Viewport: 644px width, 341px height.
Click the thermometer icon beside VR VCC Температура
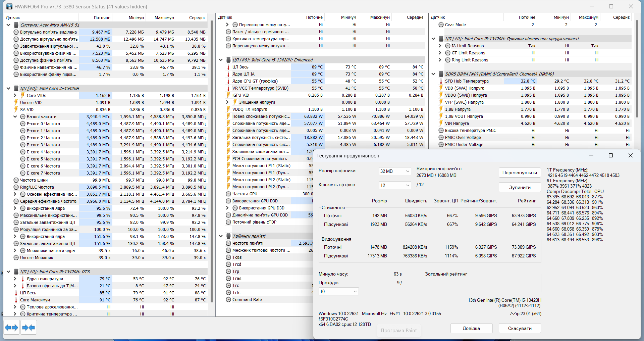[228, 88]
